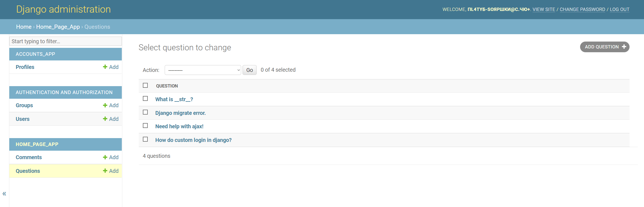
Task: Click the Go button
Action: pyautogui.click(x=249, y=70)
